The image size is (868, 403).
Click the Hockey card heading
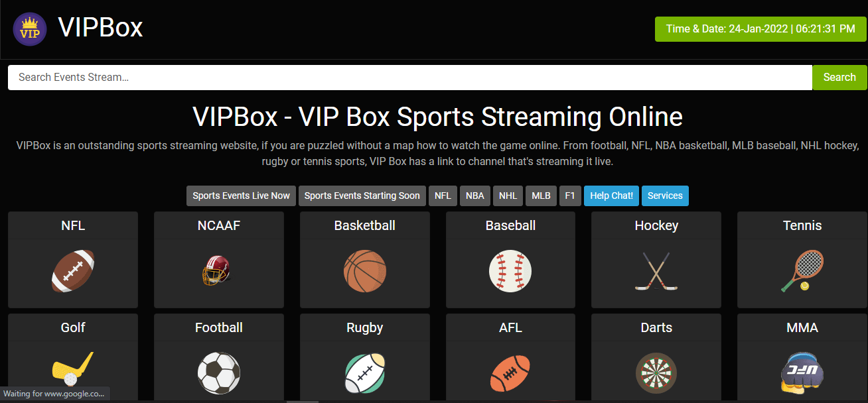tap(656, 225)
